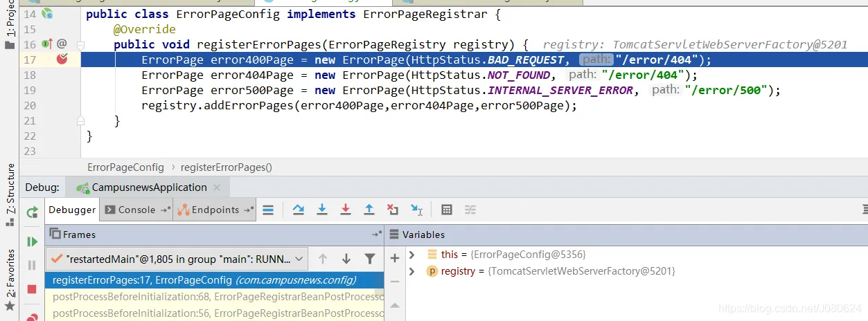Step out of current method
The image size is (868, 321).
point(369,210)
